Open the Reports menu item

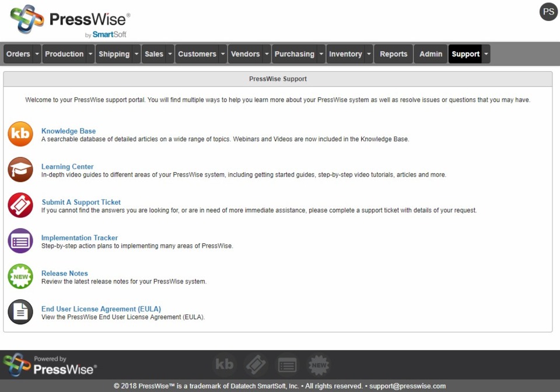[394, 54]
